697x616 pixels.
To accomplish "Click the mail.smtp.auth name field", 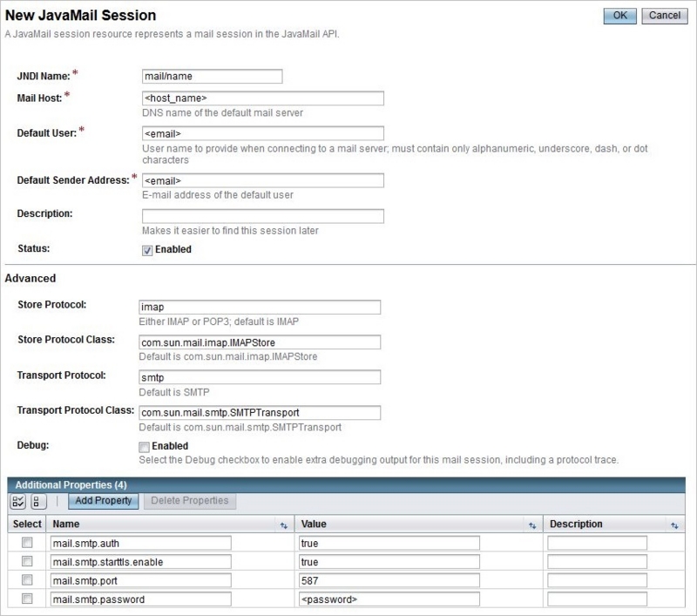I will [141, 543].
